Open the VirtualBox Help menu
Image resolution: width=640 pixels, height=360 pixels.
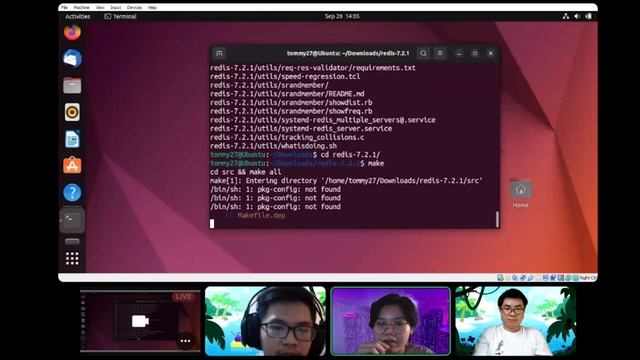click(152, 7)
